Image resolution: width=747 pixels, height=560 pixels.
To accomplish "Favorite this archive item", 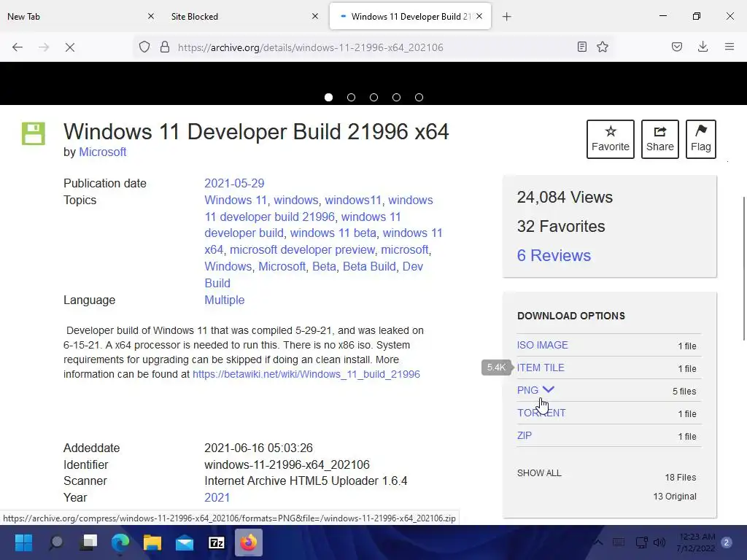I will click(x=611, y=139).
